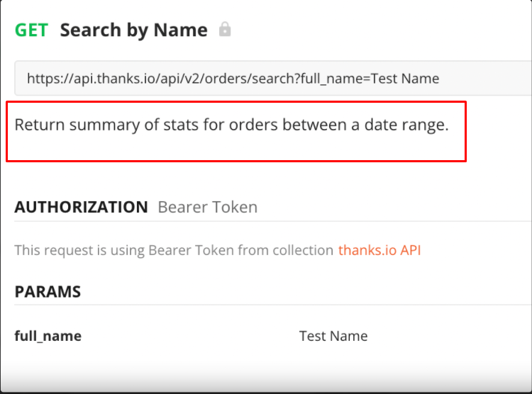The width and height of the screenshot is (532, 394).
Task: Click 'Return summary' at the description start
Action: (x=77, y=125)
